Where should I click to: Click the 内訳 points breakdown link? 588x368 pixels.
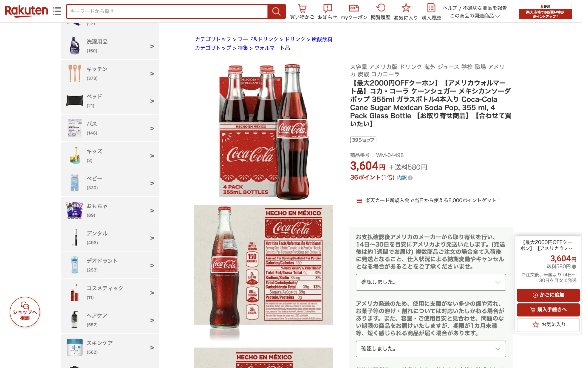pos(402,178)
